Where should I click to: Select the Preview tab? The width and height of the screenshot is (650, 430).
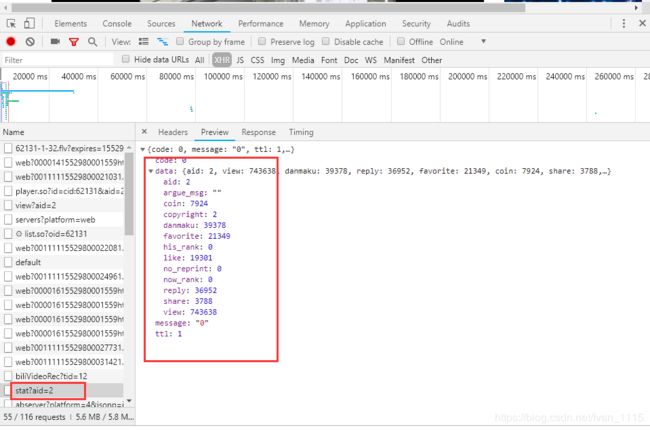[x=215, y=132]
